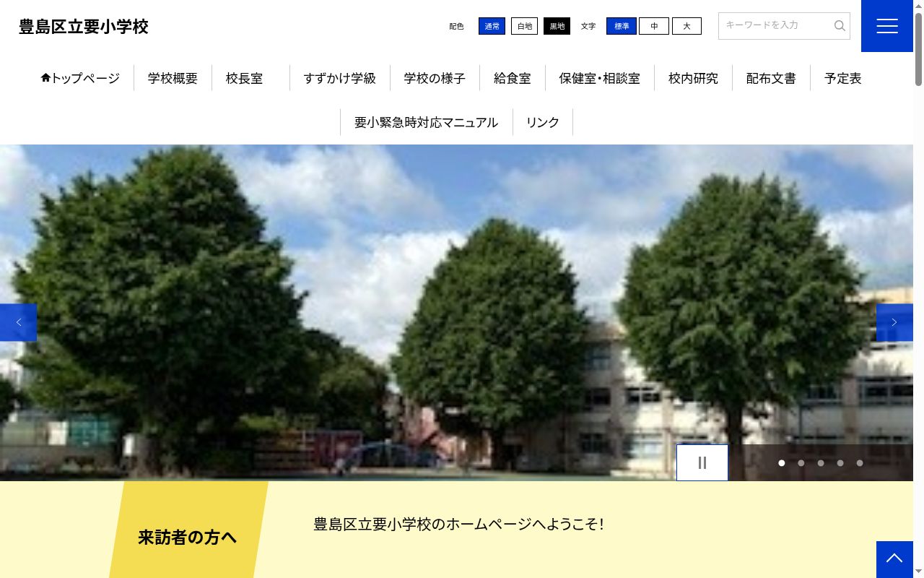Go to トップページ menu item
The height and width of the screenshot is (578, 924).
[80, 78]
